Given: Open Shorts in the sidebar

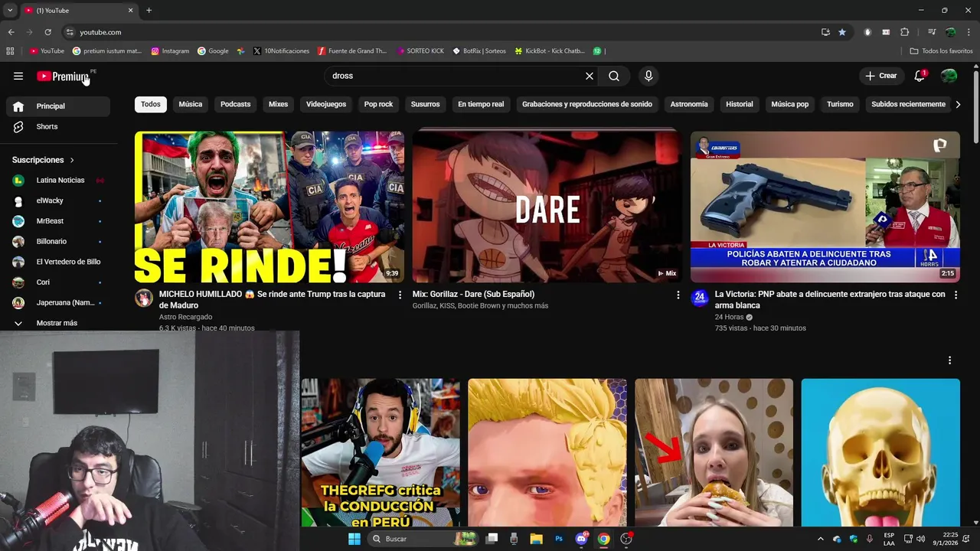Looking at the screenshot, I should click(58, 126).
